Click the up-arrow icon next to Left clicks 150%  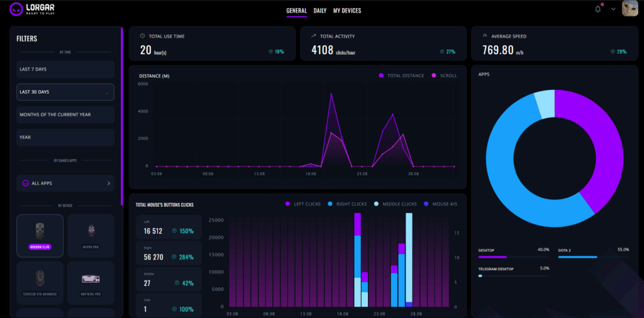[174, 231]
